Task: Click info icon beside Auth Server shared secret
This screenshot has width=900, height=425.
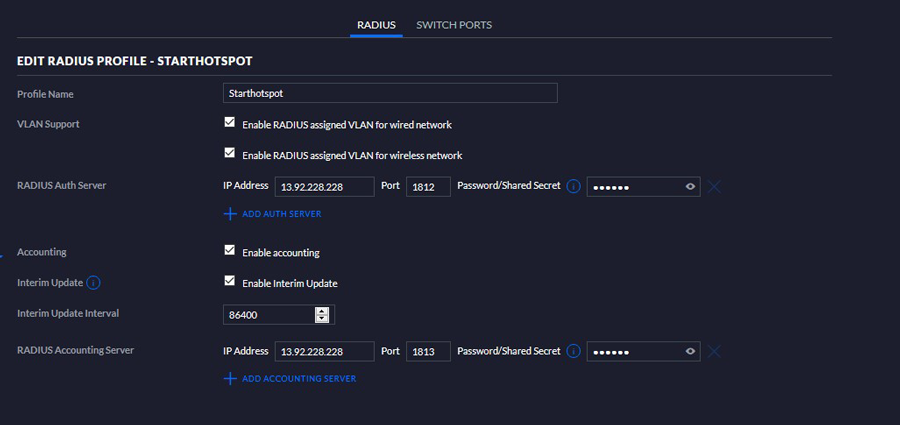Action: [573, 186]
